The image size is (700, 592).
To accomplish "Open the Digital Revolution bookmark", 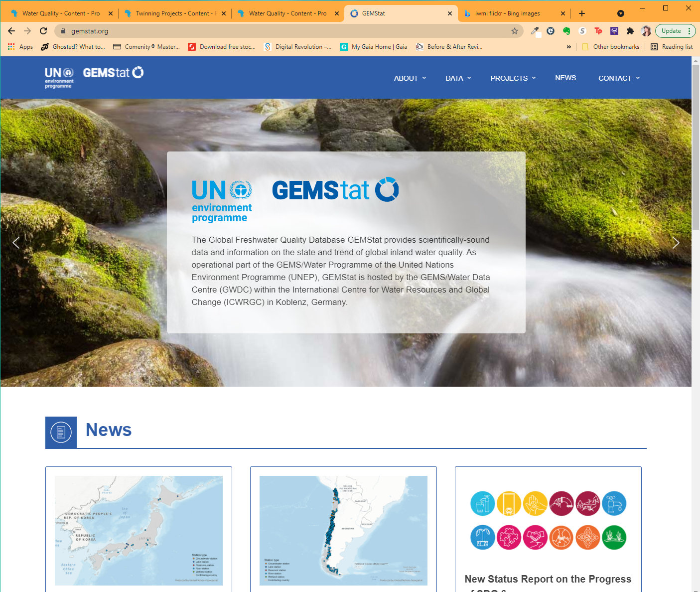I will tap(298, 47).
